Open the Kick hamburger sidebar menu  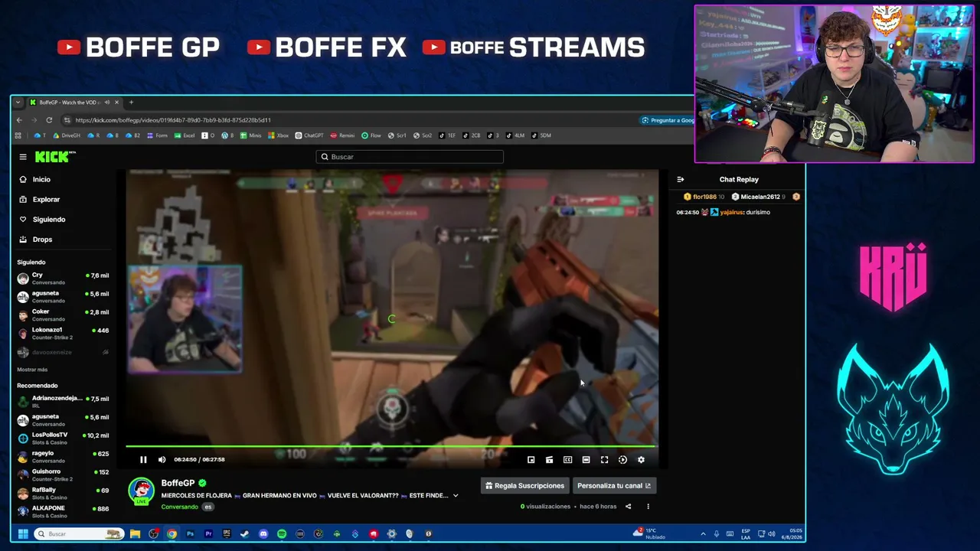23,157
